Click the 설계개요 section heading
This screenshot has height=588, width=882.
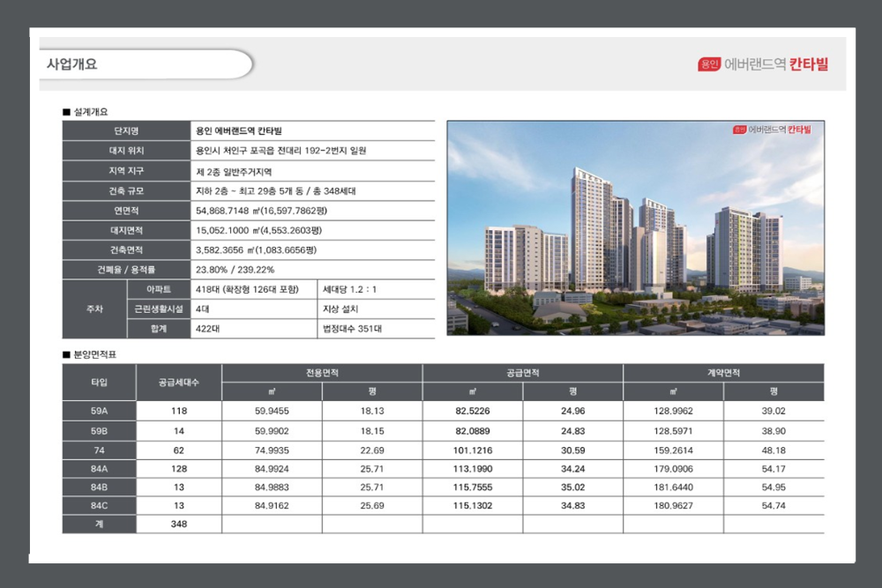click(x=91, y=112)
